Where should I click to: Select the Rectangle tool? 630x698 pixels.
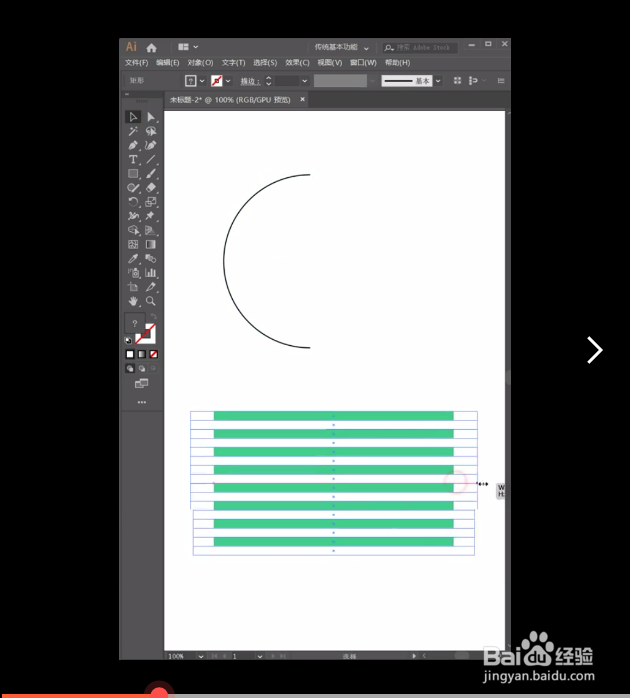coord(133,174)
